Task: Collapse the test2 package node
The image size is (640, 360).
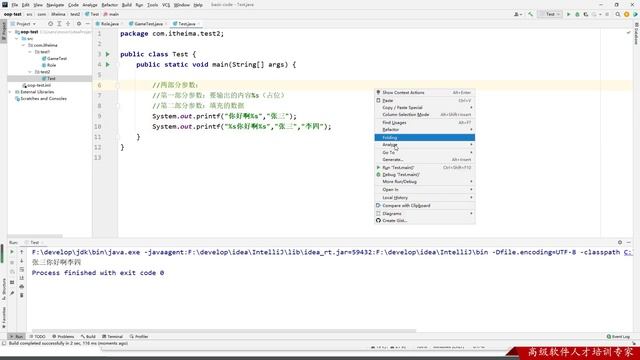Action: click(x=30, y=72)
